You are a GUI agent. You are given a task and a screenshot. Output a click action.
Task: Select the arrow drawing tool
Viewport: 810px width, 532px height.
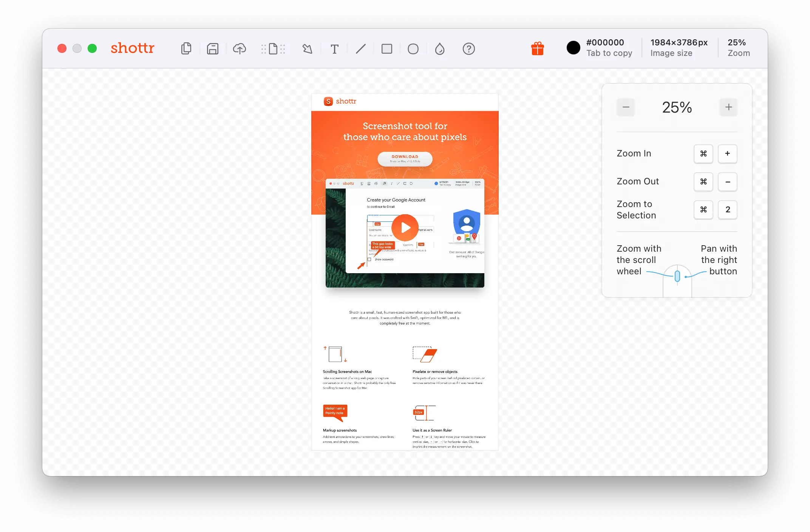tap(308, 49)
